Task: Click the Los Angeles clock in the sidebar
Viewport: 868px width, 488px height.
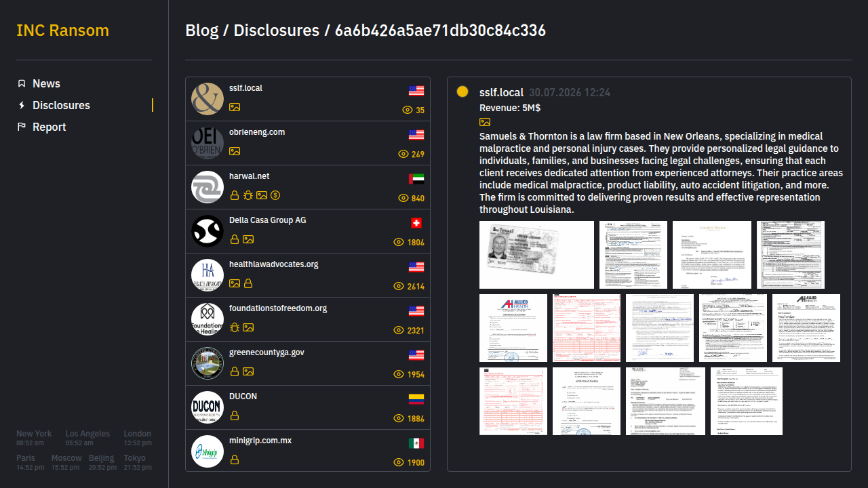Action: pyautogui.click(x=87, y=438)
